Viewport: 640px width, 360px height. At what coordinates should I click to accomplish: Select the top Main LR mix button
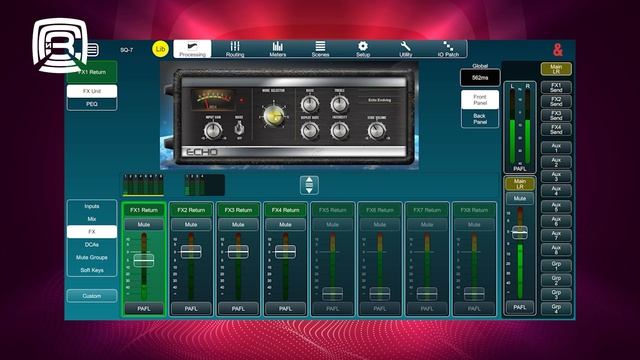pos(556,69)
